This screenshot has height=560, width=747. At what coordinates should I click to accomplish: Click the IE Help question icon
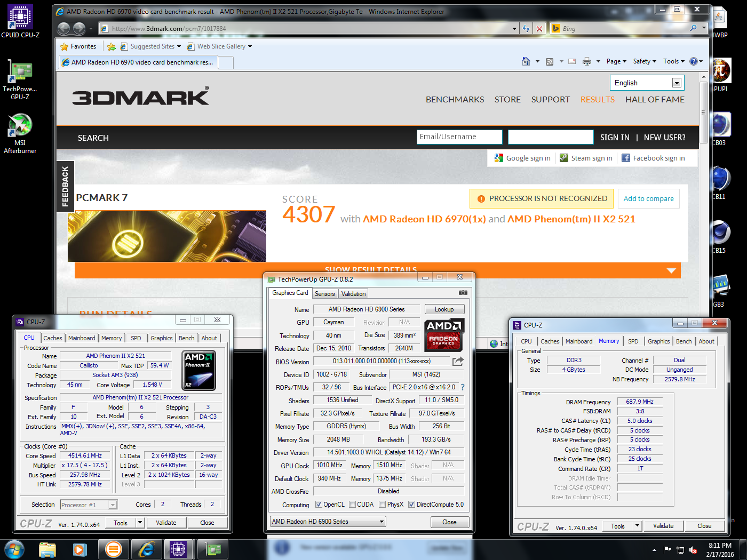coord(693,61)
